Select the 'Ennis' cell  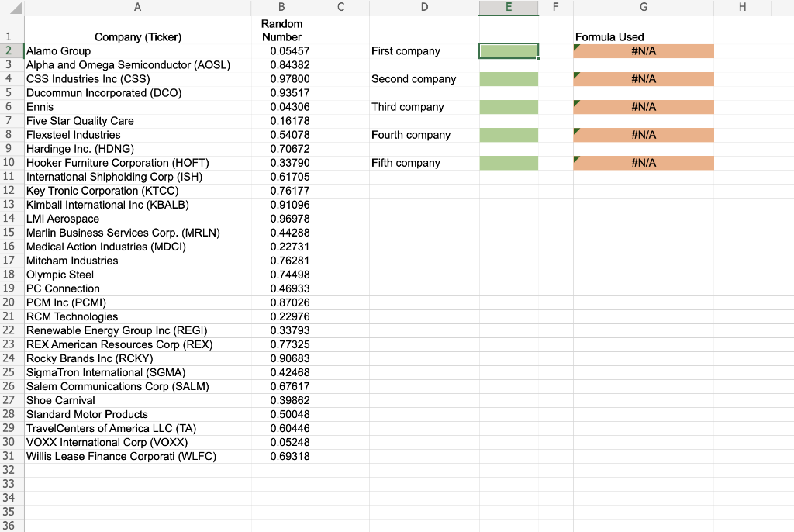coord(138,107)
